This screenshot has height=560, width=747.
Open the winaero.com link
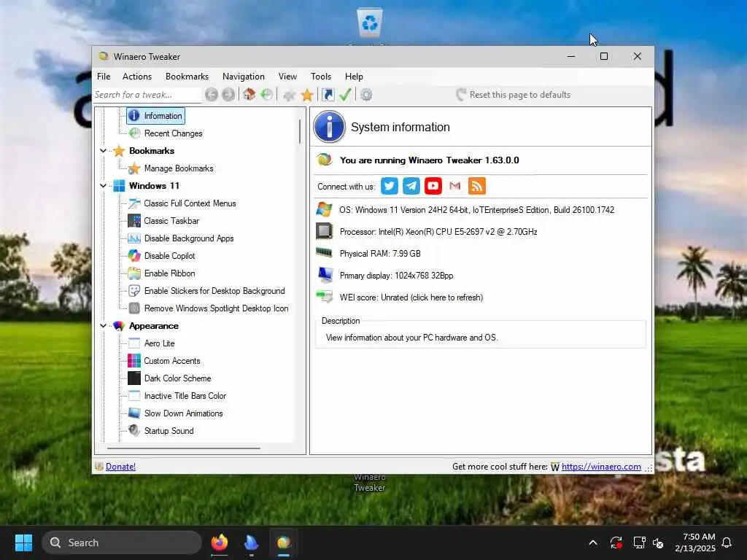(x=601, y=467)
